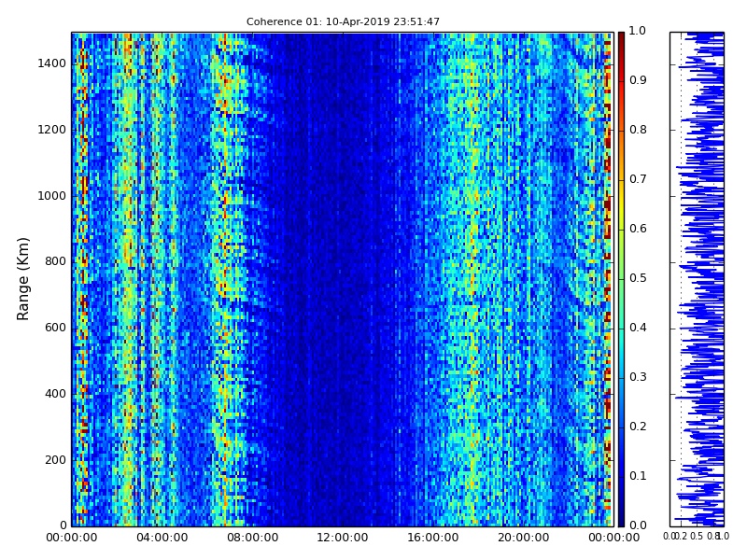Click the coherence profile line plot on the right
This screenshot has height=560, width=747.
click(x=697, y=279)
